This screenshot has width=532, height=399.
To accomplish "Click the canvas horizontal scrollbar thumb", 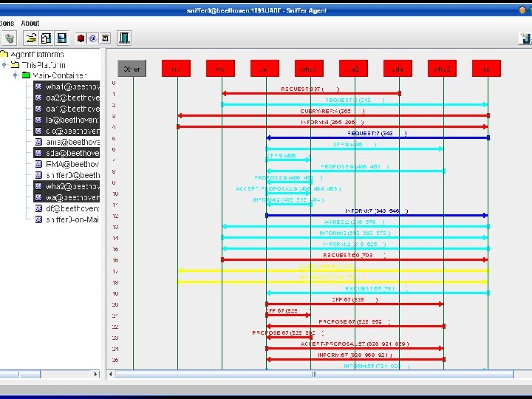I will tap(314, 374).
